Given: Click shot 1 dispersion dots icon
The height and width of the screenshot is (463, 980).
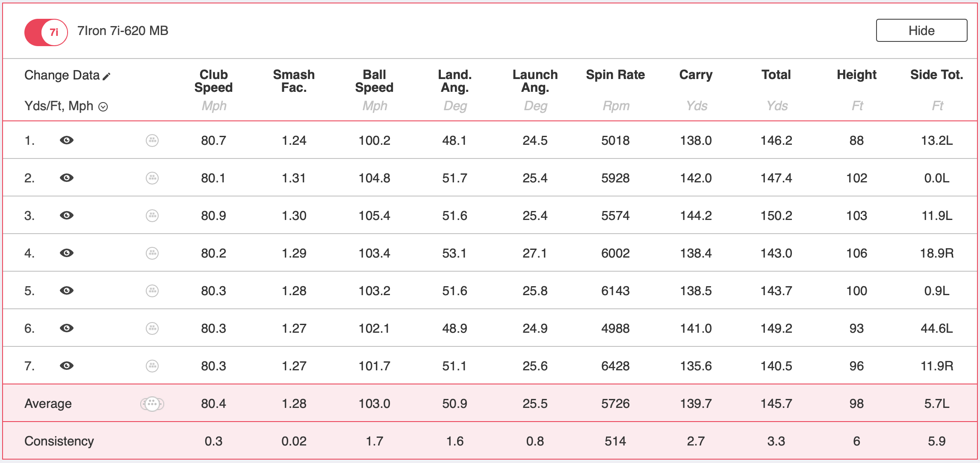Looking at the screenshot, I should pos(152,141).
